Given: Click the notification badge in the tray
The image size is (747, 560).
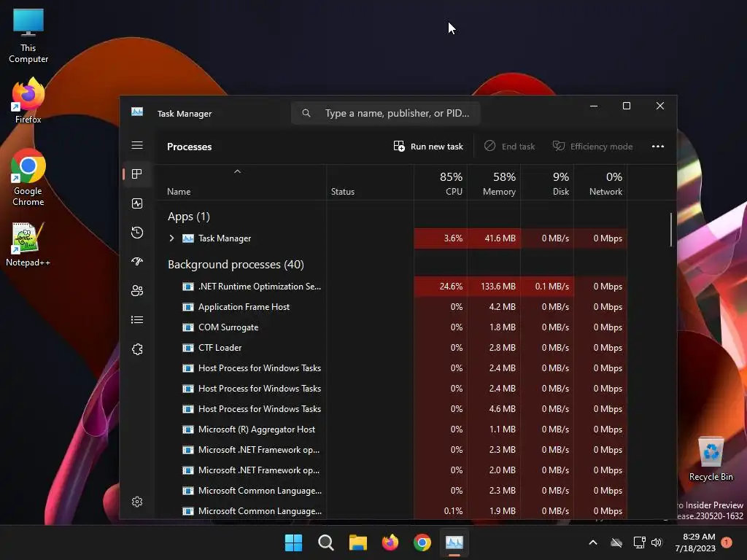Looking at the screenshot, I should [727, 542].
